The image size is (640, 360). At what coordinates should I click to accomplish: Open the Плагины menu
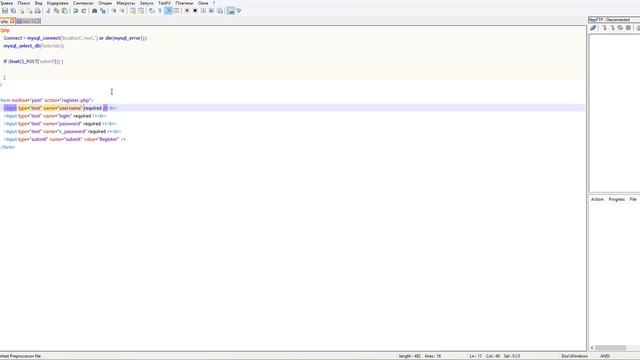tap(184, 3)
